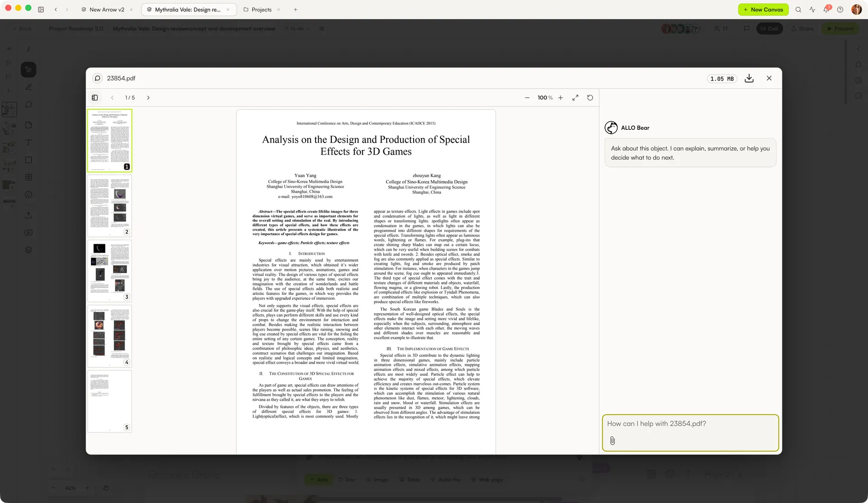This screenshot has width=868, height=503.
Task: Select page 3 thumbnail
Action: tap(109, 271)
